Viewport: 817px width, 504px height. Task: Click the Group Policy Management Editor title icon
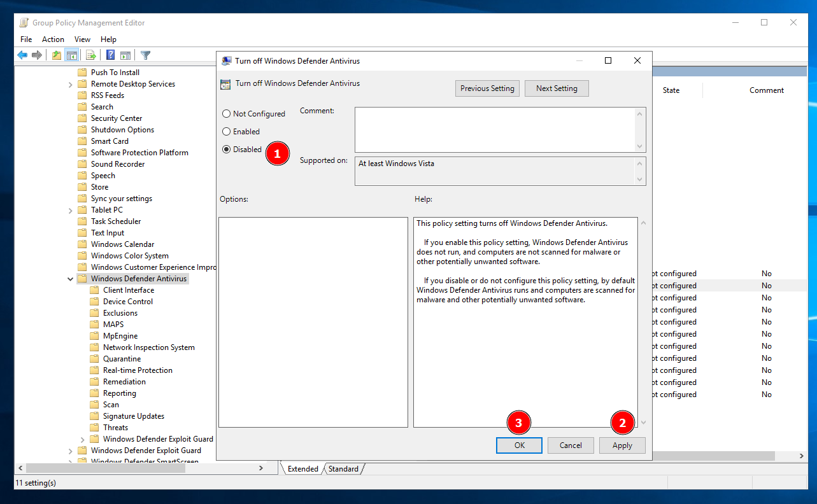click(24, 23)
